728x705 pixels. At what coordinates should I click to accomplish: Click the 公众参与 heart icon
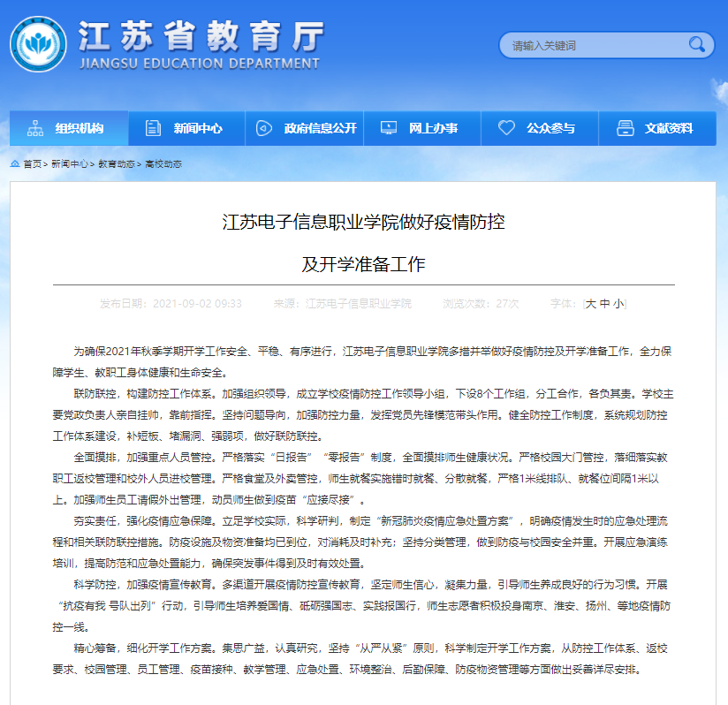tap(506, 127)
